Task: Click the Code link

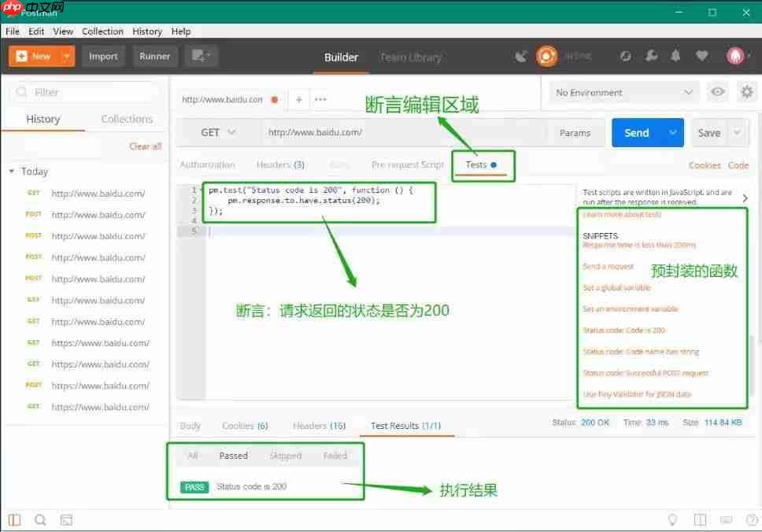Action: [738, 165]
